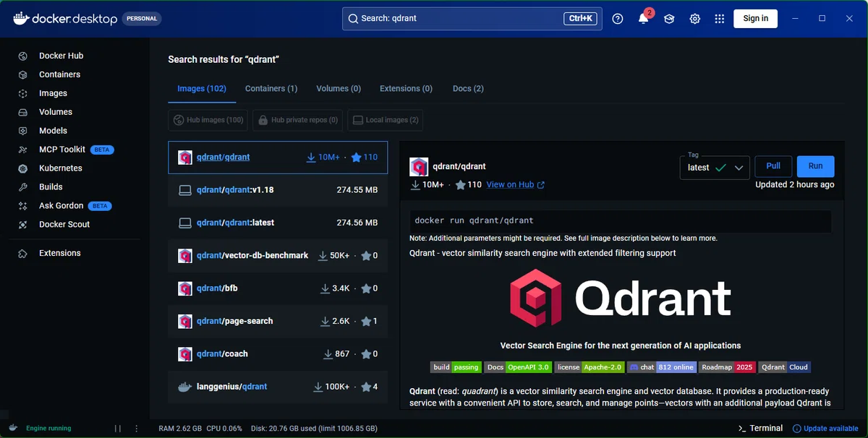The image size is (868, 438).
Task: Click the RAM 2.62 GB status text
Action: [x=179, y=429]
